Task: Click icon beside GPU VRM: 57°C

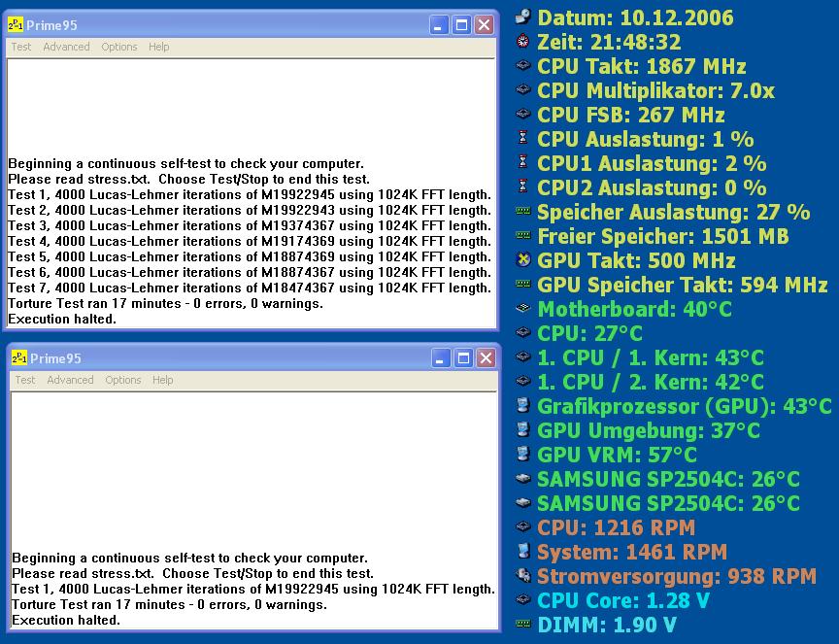Action: coord(523,454)
